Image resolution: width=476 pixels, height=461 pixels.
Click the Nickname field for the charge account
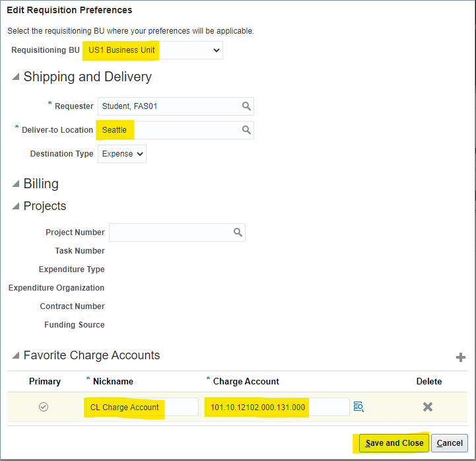pos(141,407)
